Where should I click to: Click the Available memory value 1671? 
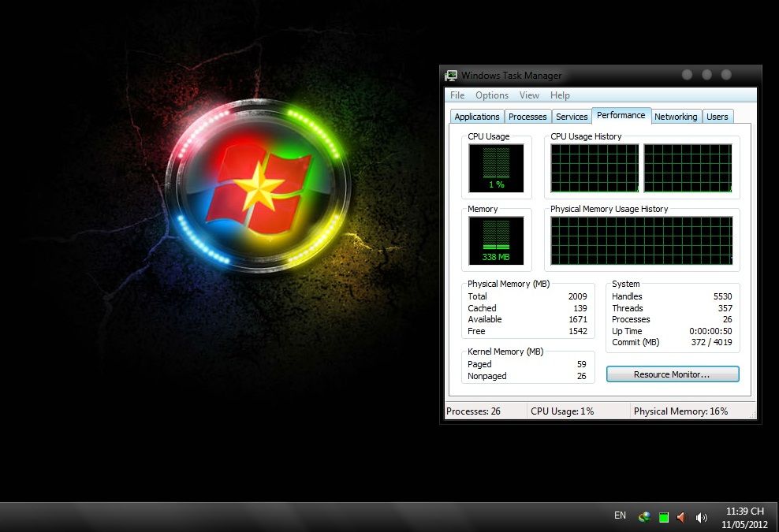[578, 319]
